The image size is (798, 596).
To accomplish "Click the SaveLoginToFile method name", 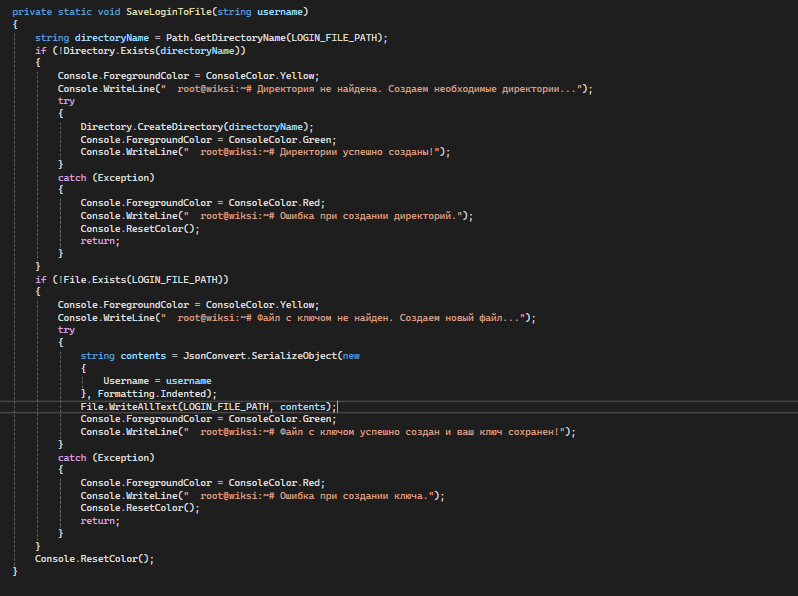I will 168,12.
